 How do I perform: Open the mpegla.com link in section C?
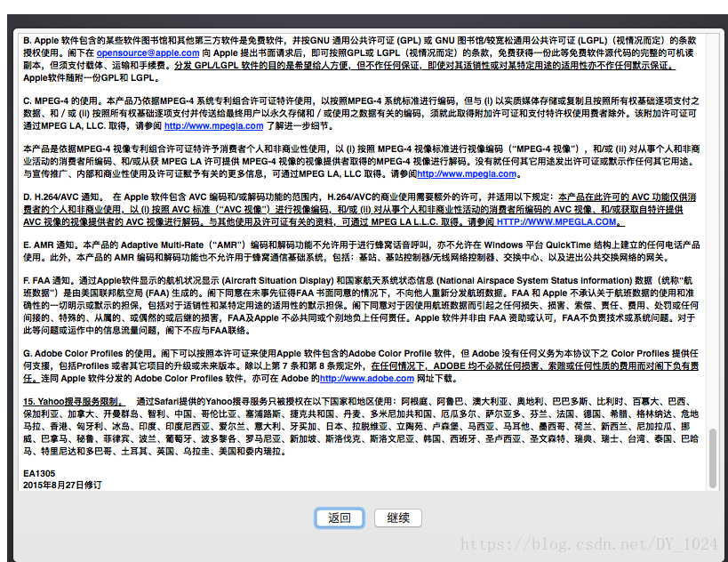213,126
